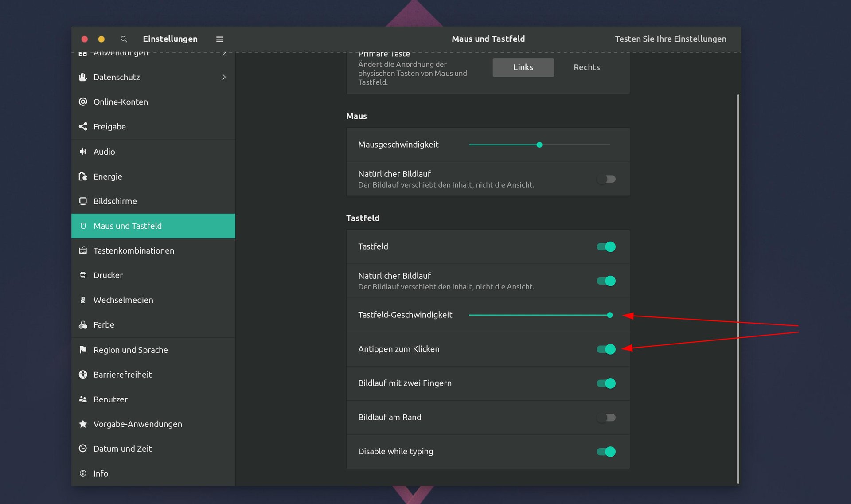Click the vertical scrollbar on right
The width and height of the screenshot is (851, 504).
(738, 288)
